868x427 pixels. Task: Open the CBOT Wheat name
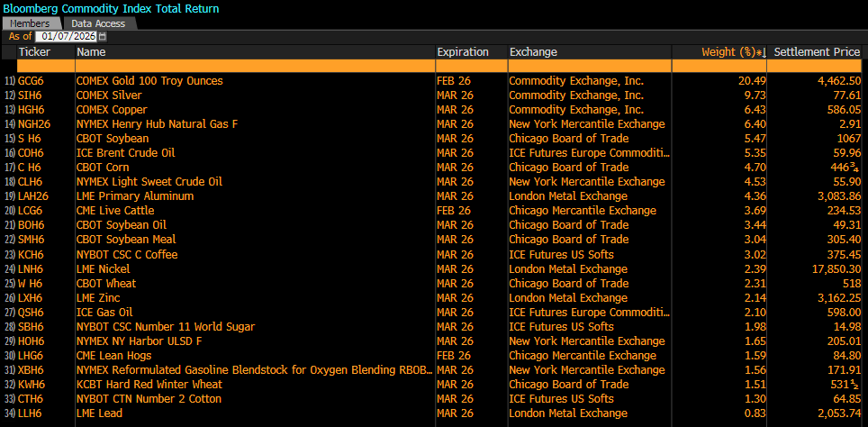click(x=106, y=284)
